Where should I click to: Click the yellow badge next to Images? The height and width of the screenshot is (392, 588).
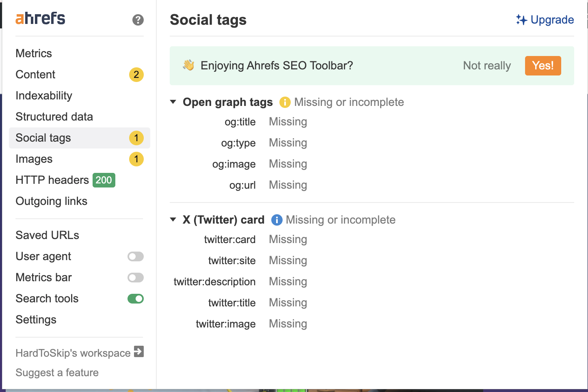click(x=136, y=159)
